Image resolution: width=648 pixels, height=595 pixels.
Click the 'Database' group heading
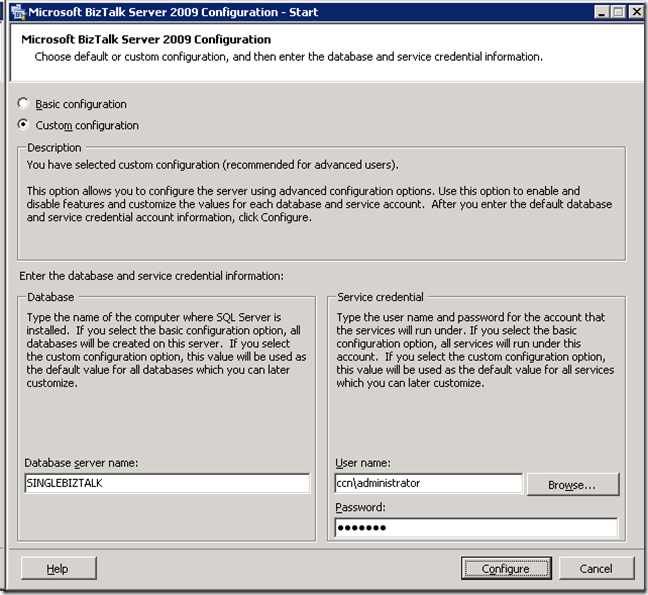[50, 297]
